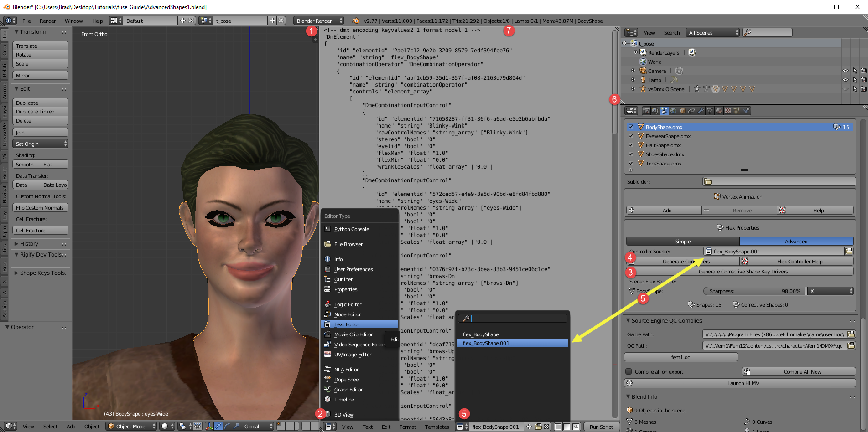The height and width of the screenshot is (432, 868).
Task: Toggle word wrap in the text editor
Action: [x=567, y=427]
